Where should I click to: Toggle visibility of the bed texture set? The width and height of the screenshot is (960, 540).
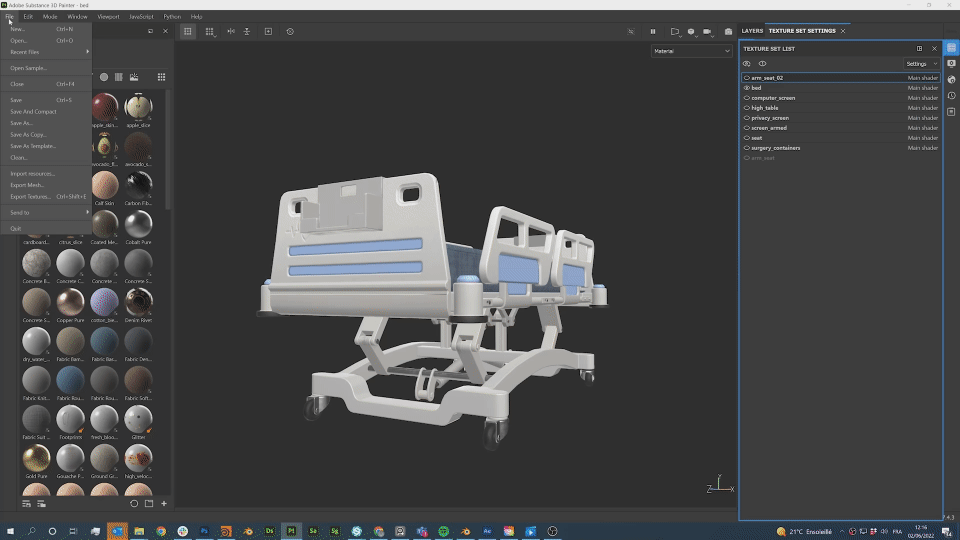747,88
